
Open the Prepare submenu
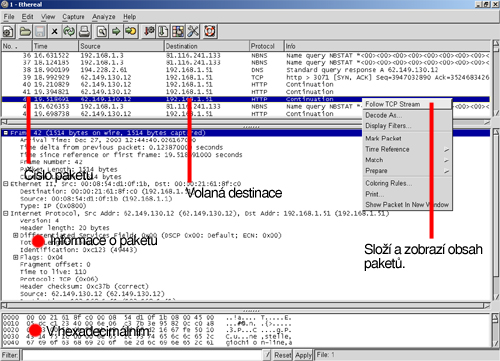[407, 171]
